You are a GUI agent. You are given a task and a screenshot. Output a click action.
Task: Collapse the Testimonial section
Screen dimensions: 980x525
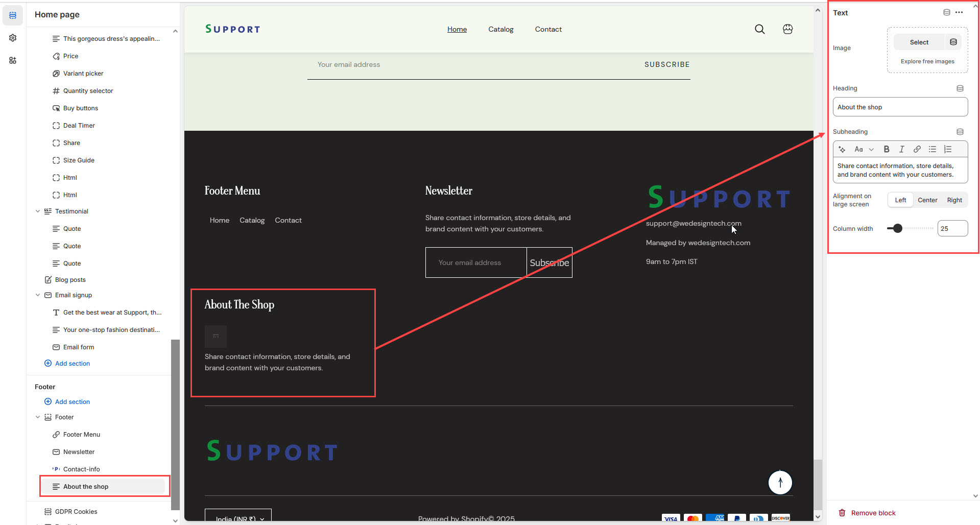(x=38, y=211)
